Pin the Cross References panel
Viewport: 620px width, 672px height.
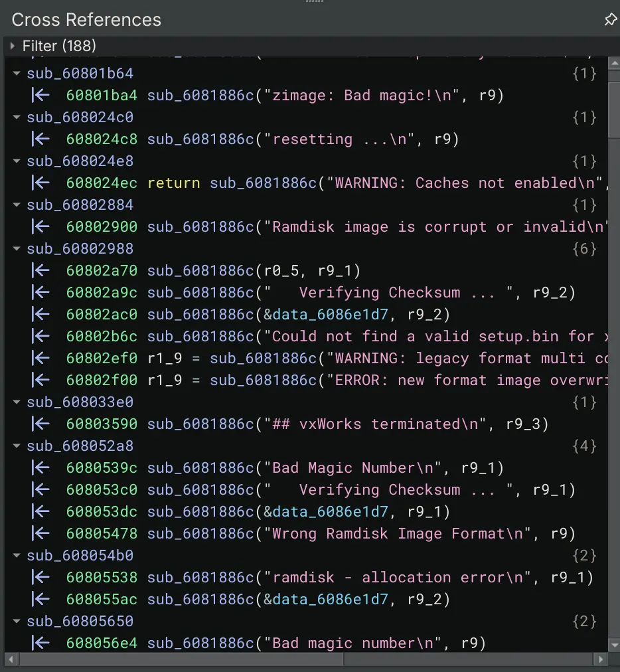[610, 20]
